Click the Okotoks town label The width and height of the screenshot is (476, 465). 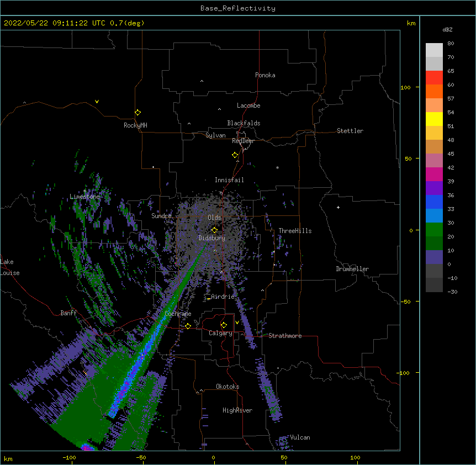[x=228, y=387]
